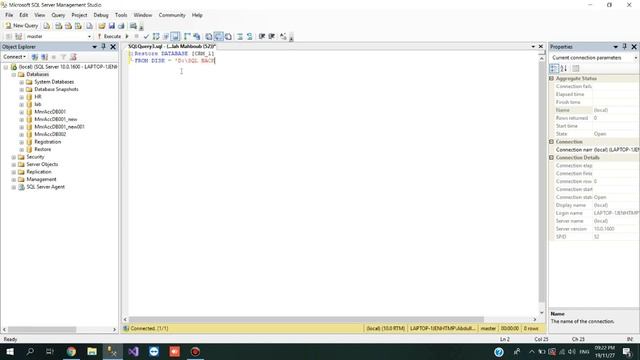Open the Debug menu
The height and width of the screenshot is (360, 640).
click(x=101, y=15)
